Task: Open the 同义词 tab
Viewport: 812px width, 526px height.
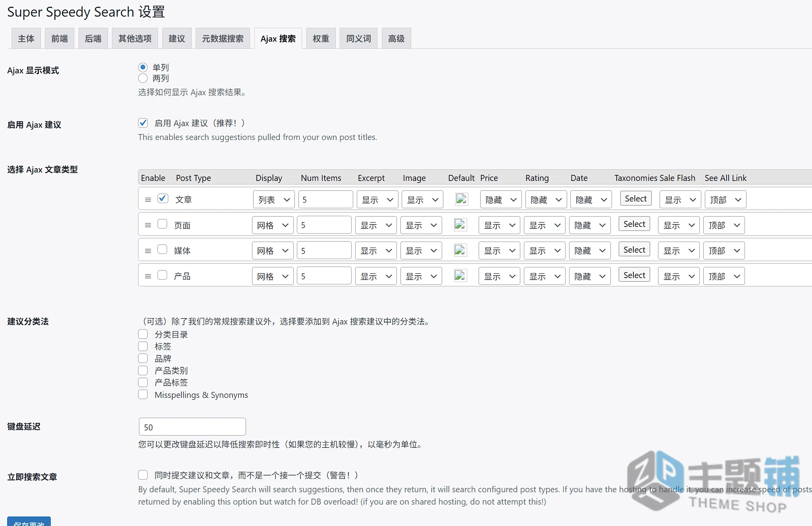Action: (x=359, y=38)
